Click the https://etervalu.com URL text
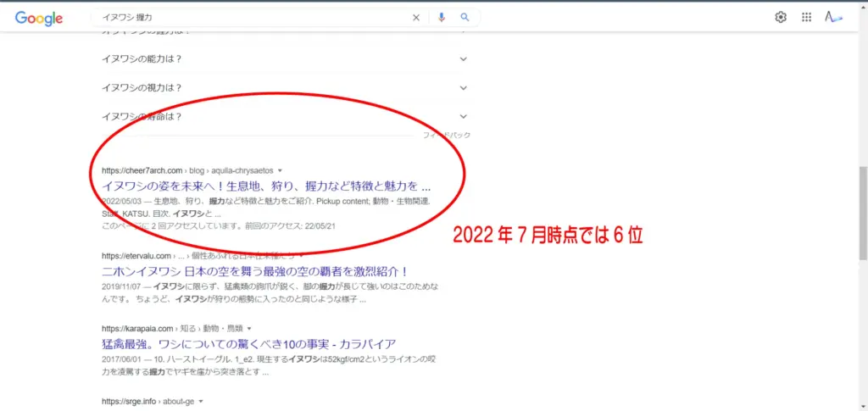 (x=136, y=256)
